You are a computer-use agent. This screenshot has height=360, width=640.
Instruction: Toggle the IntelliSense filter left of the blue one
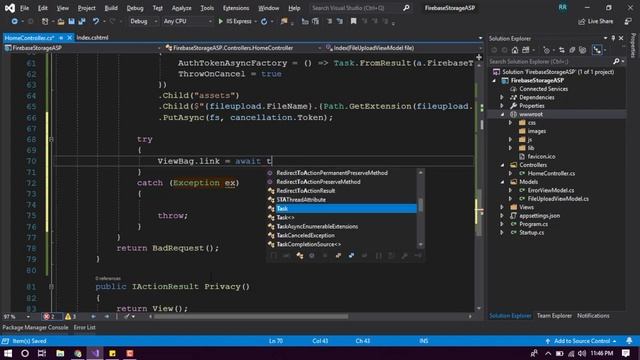point(338,256)
